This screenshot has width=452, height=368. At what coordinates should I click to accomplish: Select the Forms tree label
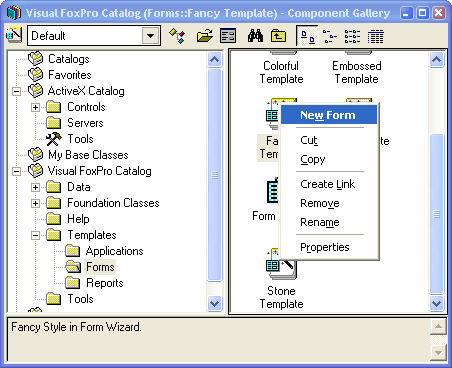coord(100,267)
